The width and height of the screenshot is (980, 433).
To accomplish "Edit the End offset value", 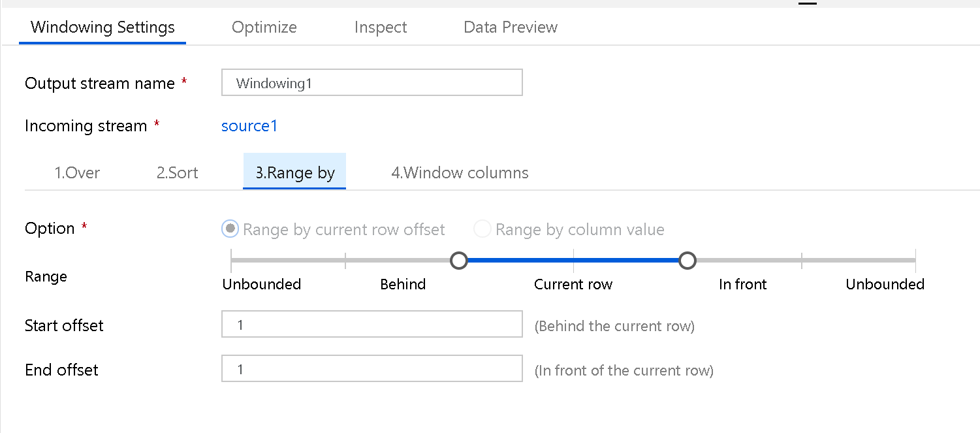I will pyautogui.click(x=371, y=368).
